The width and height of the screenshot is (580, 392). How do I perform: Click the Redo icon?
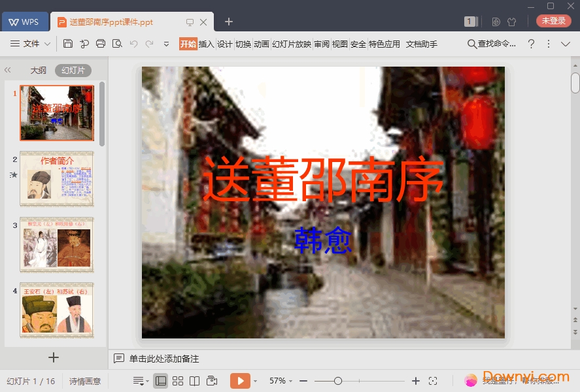pyautogui.click(x=148, y=44)
